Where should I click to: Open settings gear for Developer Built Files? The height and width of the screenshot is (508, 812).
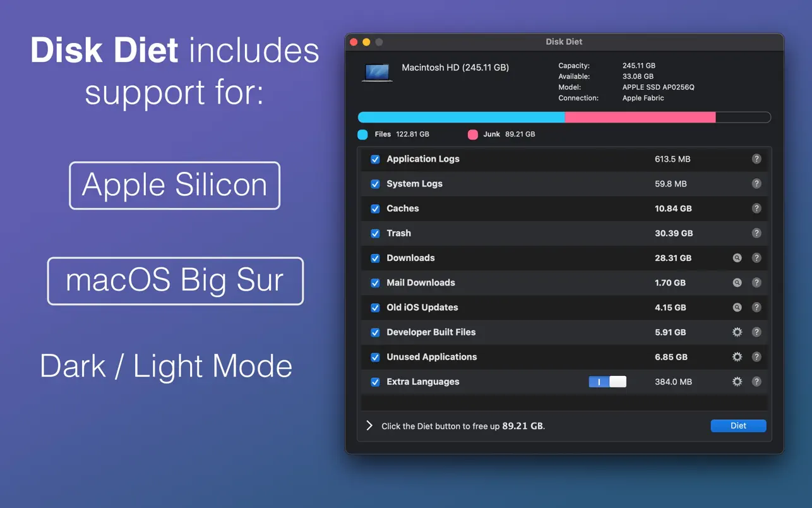coord(737,332)
